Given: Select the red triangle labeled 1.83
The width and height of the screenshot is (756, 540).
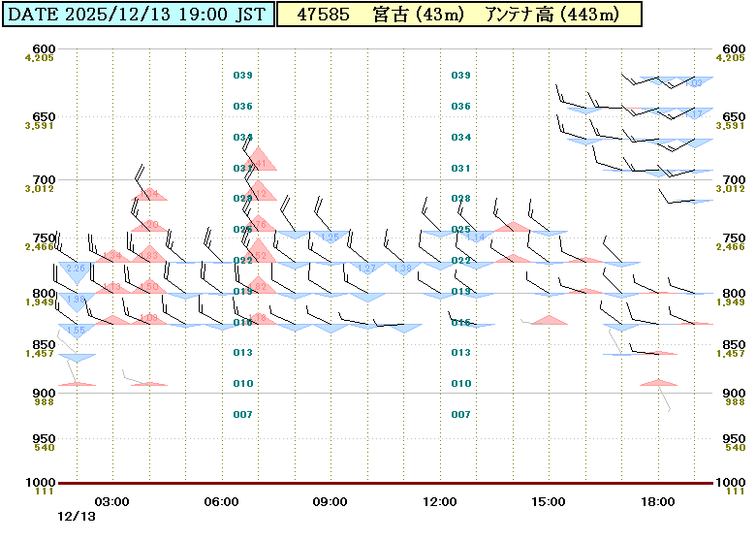Looking at the screenshot, I should [x=149, y=255].
